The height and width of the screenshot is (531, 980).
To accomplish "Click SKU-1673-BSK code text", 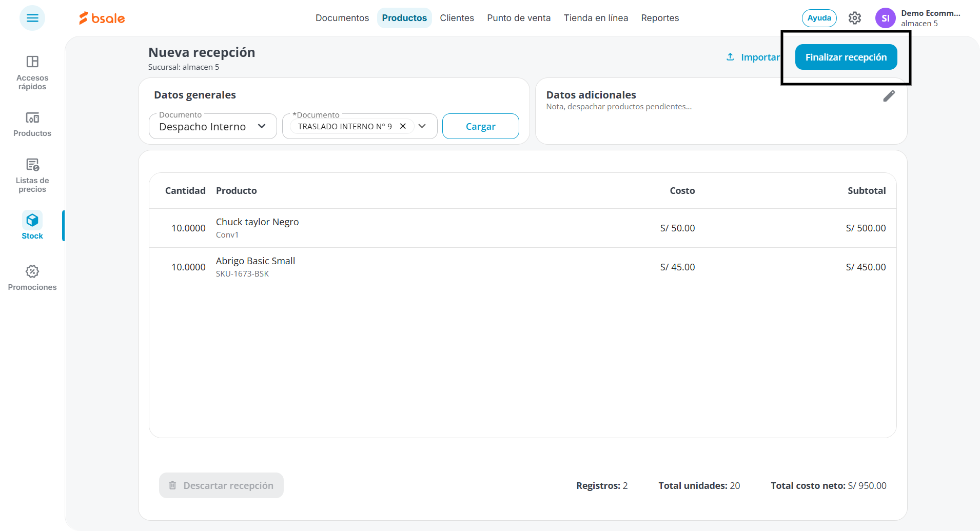I will pyautogui.click(x=242, y=274).
